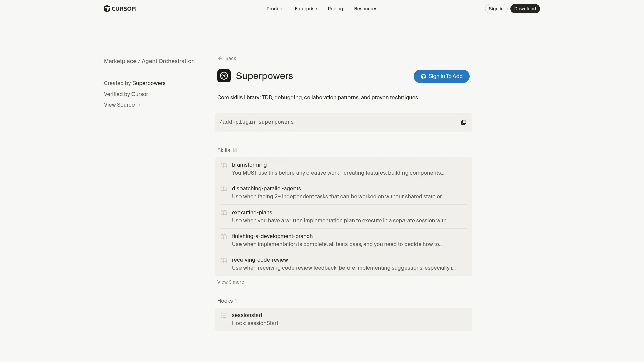The height and width of the screenshot is (362, 644).
Task: Click the Skills 14 section heading
Action: tap(227, 150)
